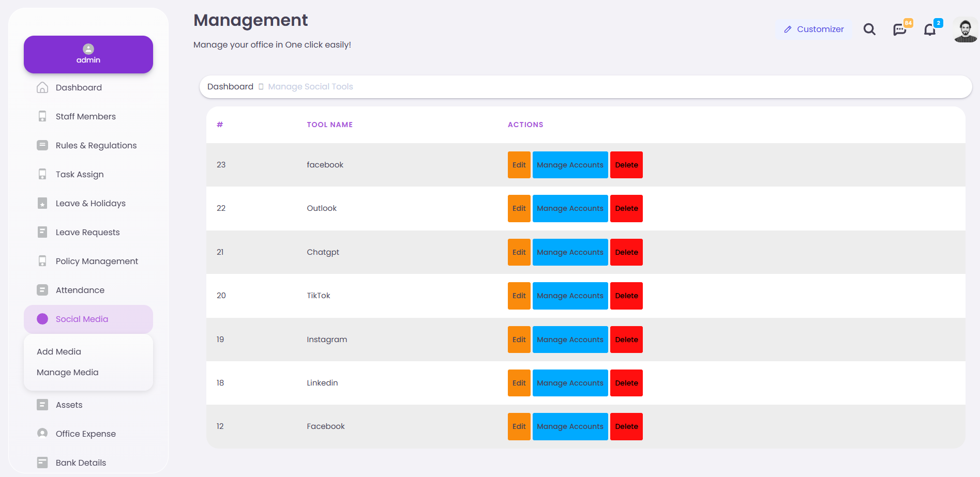The image size is (980, 477).
Task: Click the Manage Social Tools breadcrumb
Action: click(310, 86)
